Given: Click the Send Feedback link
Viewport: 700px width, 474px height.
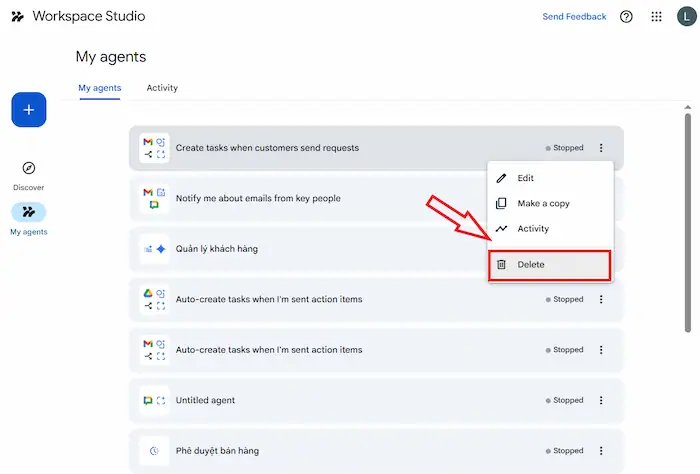Looking at the screenshot, I should click(574, 17).
